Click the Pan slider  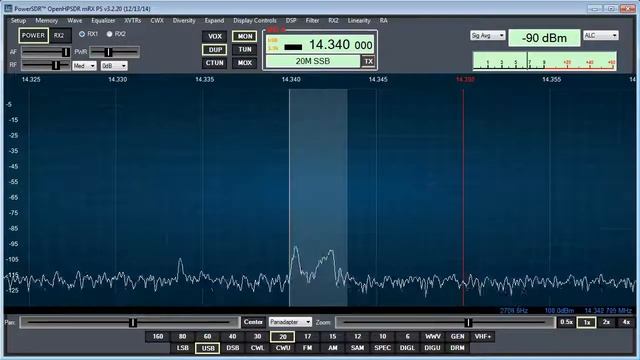point(129,322)
